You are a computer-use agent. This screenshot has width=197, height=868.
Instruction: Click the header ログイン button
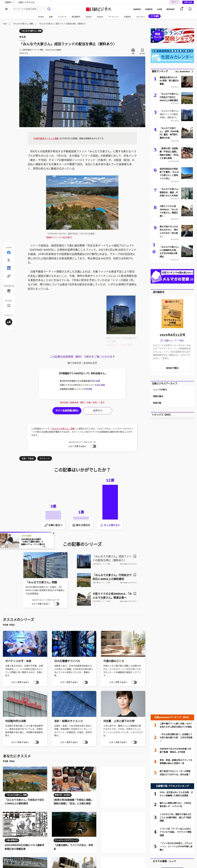click(x=174, y=2)
